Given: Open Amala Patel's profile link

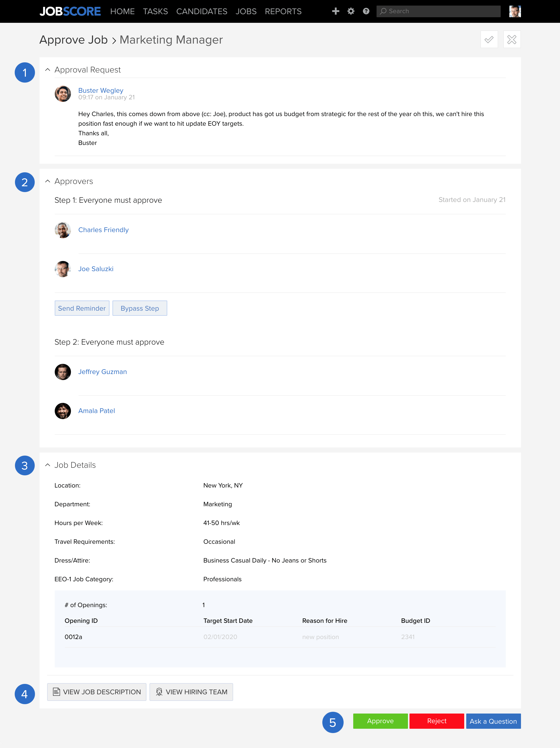Looking at the screenshot, I should pos(97,411).
